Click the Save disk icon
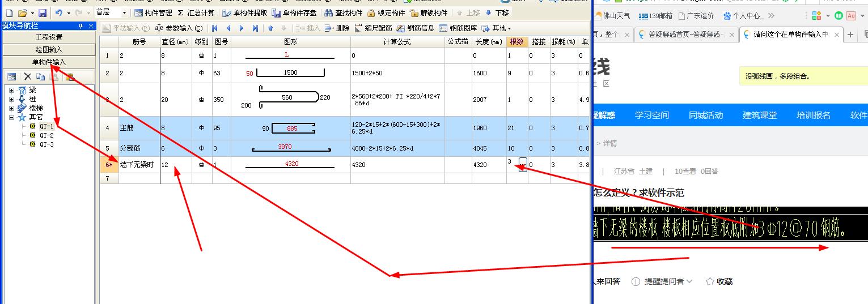The height and width of the screenshot is (304, 868). (43, 12)
